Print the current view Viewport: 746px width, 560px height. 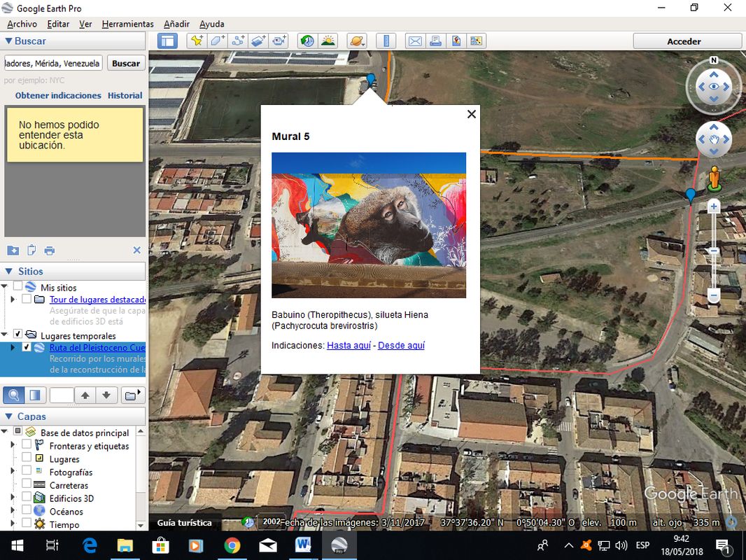[435, 41]
